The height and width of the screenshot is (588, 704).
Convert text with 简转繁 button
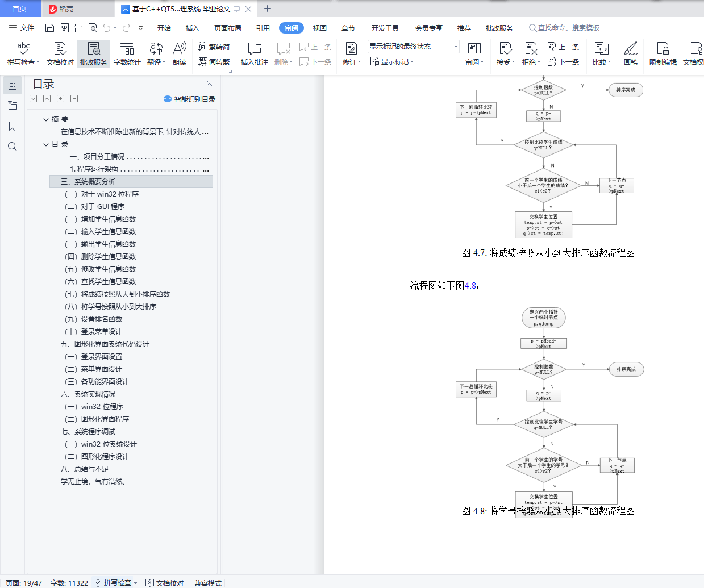point(214,61)
